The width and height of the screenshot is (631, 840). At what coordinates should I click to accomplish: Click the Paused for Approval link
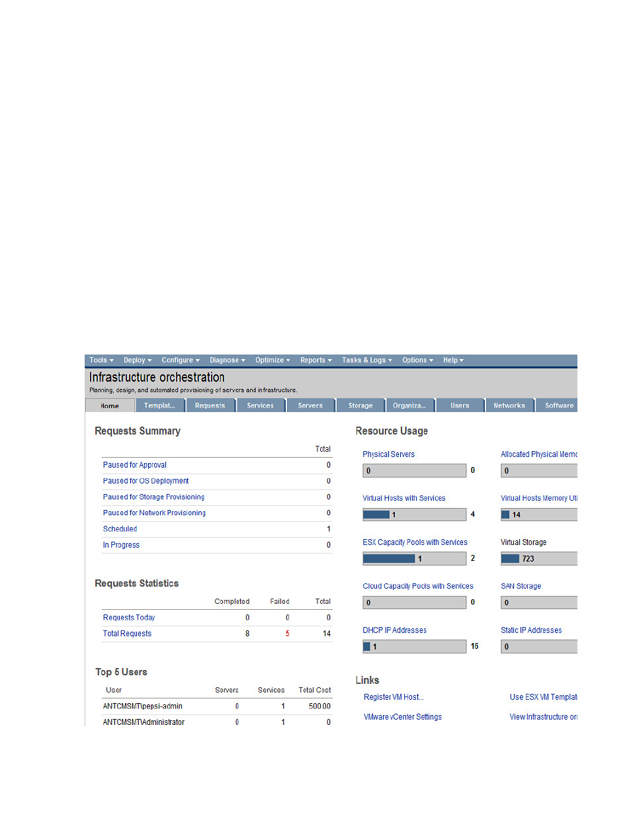[135, 465]
